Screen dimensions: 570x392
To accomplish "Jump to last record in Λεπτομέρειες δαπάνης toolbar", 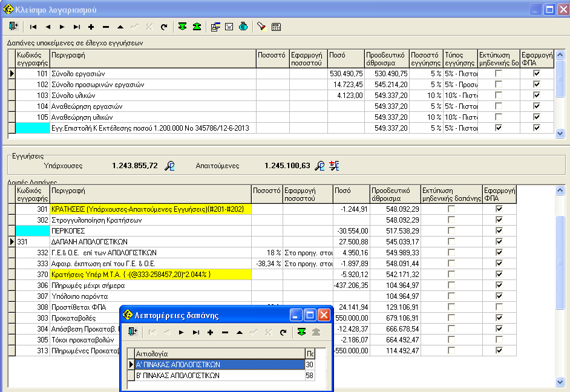I will [195, 332].
